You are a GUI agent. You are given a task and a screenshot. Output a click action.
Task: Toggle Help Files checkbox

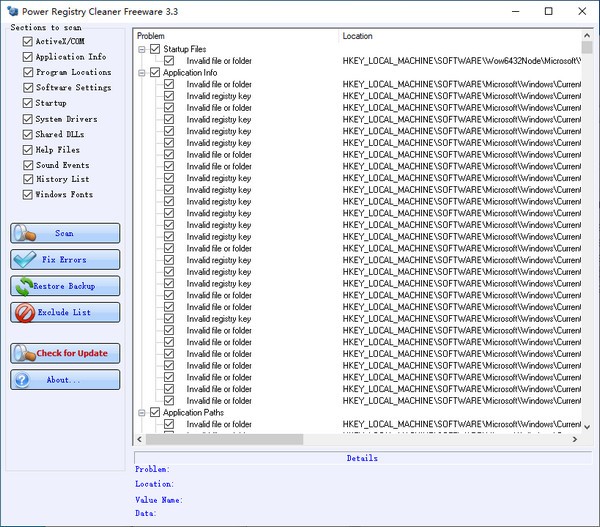tap(28, 150)
